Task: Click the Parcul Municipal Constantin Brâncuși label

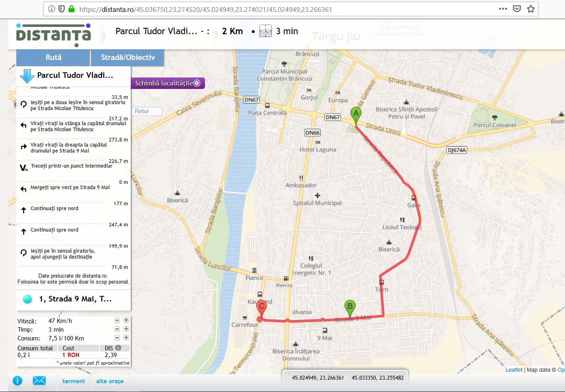Action: click(x=284, y=75)
